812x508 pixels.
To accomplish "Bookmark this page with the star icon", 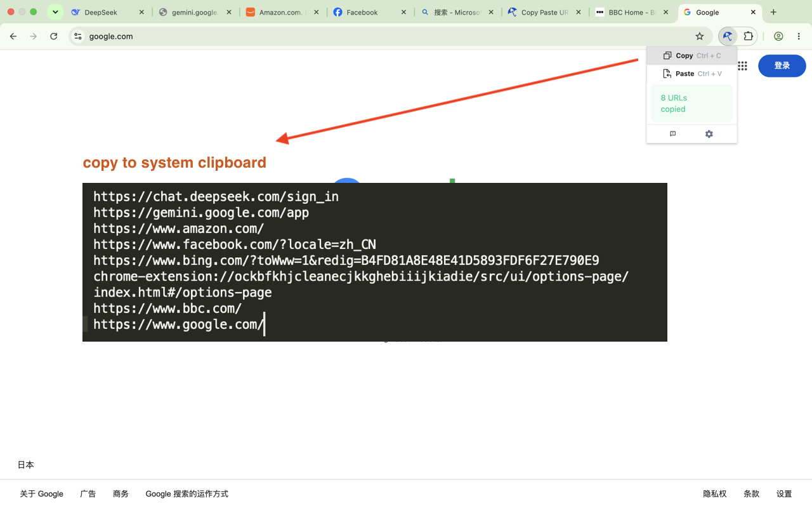I will (700, 36).
